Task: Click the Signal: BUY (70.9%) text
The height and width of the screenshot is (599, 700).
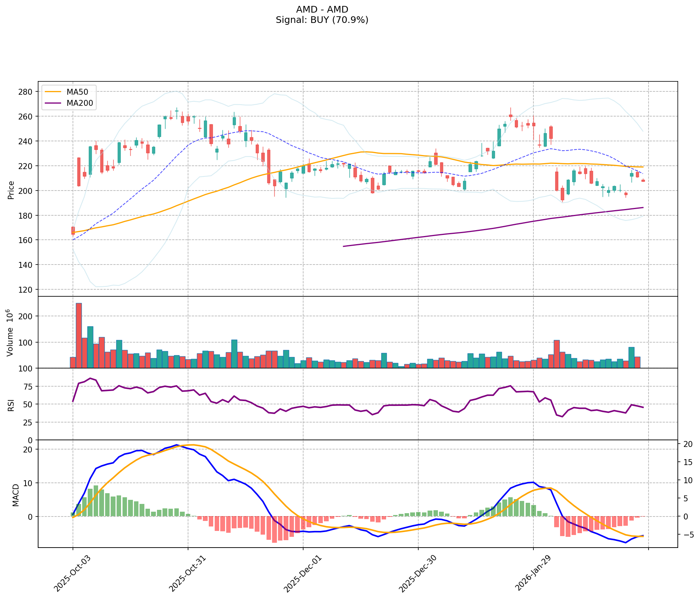Action: (x=322, y=20)
